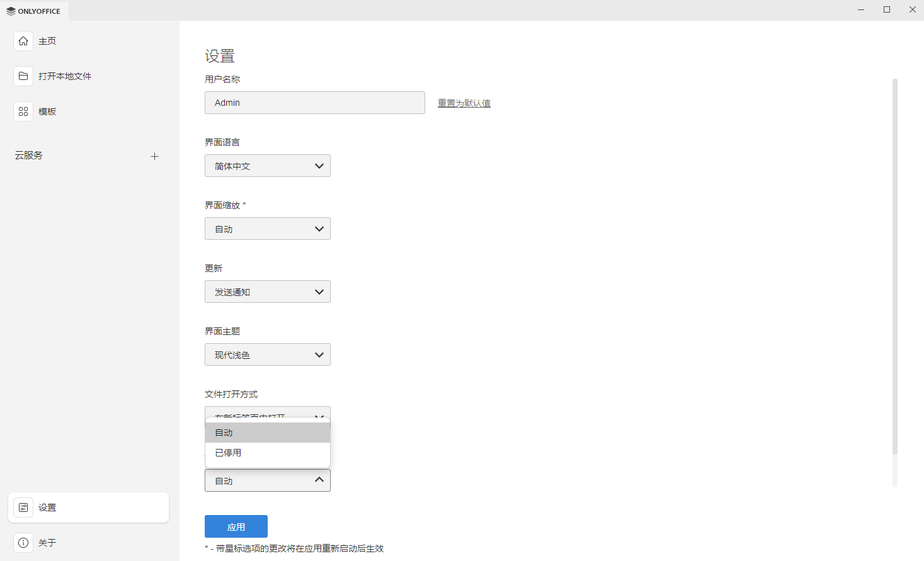This screenshot has height=561, width=924.
Task: Click the ONLYOFFICE logo tab
Action: (34, 11)
